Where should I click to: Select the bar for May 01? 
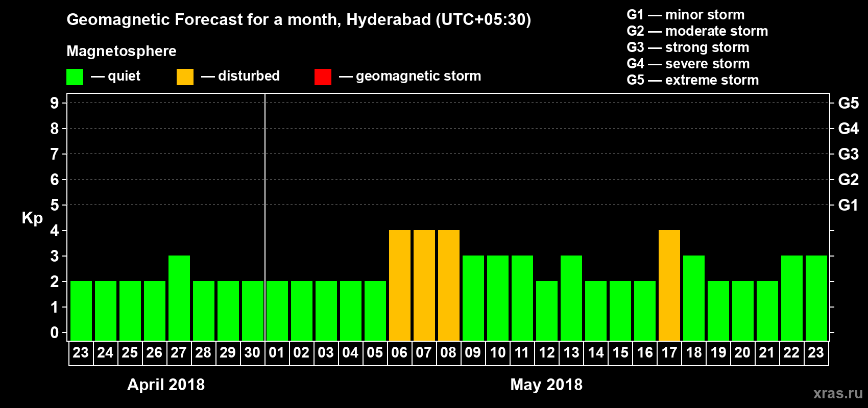pos(277,311)
